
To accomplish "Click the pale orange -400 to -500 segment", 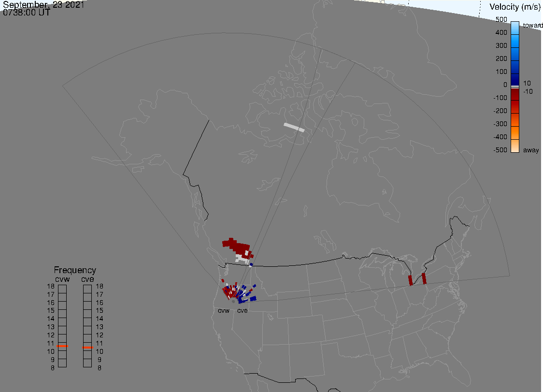I will [515, 146].
